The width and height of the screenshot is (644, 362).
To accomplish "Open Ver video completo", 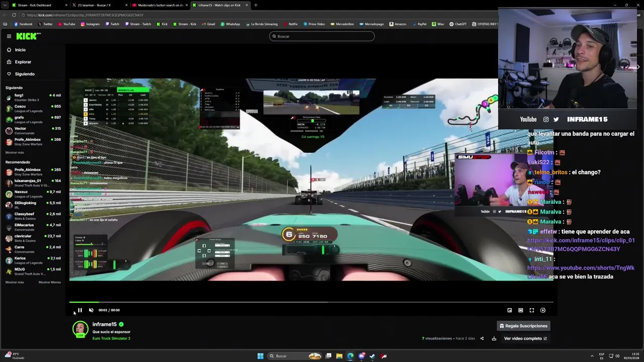I will 525,338.
